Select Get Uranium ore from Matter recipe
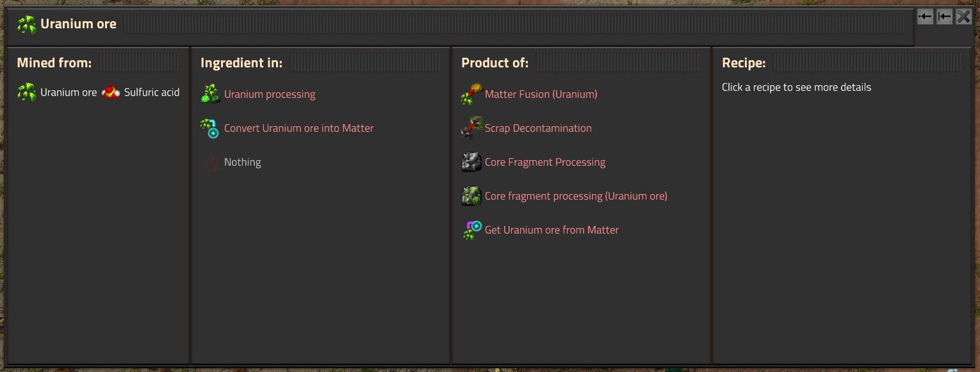This screenshot has height=372, width=980. tap(551, 230)
